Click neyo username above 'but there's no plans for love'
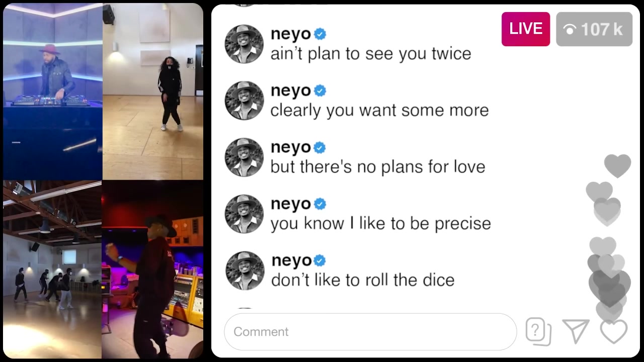644x362 pixels. pos(291,148)
